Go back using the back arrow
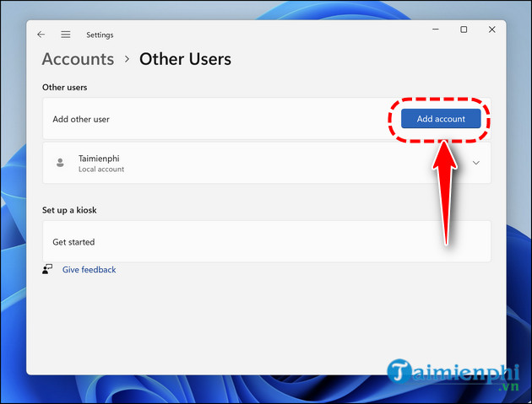This screenshot has width=532, height=404. (41, 35)
